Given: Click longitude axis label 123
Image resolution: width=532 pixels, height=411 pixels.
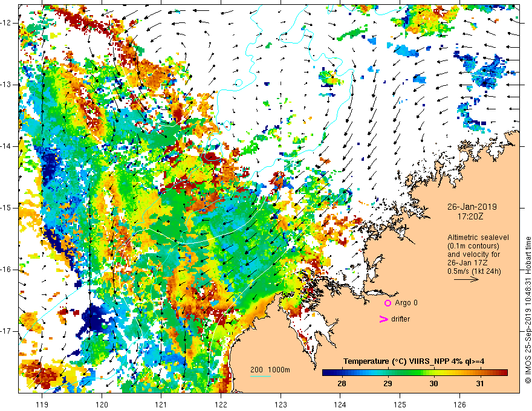Looking at the screenshot, I should 281,404.
